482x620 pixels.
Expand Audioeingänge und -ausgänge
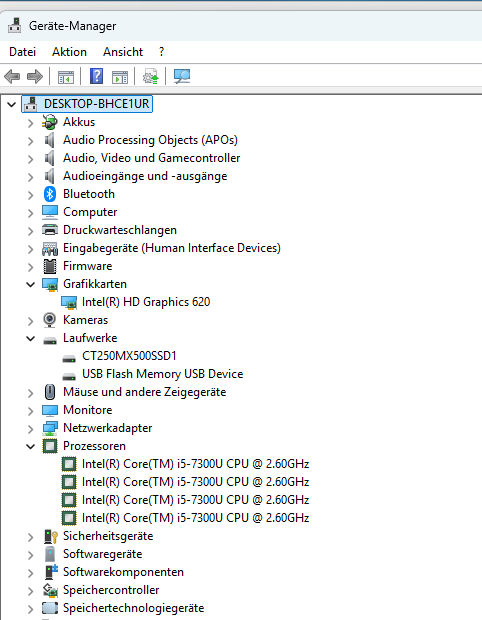(30, 177)
